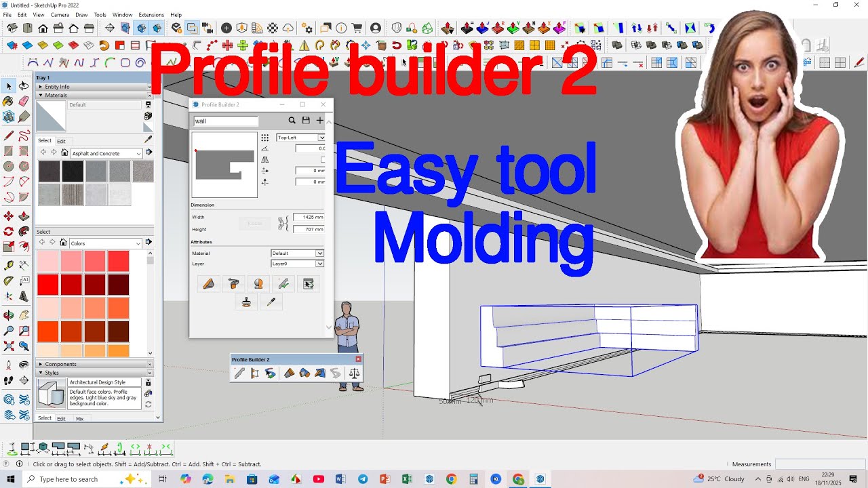Click the Measurements input box
This screenshot has height=488, width=868.
pos(819,464)
